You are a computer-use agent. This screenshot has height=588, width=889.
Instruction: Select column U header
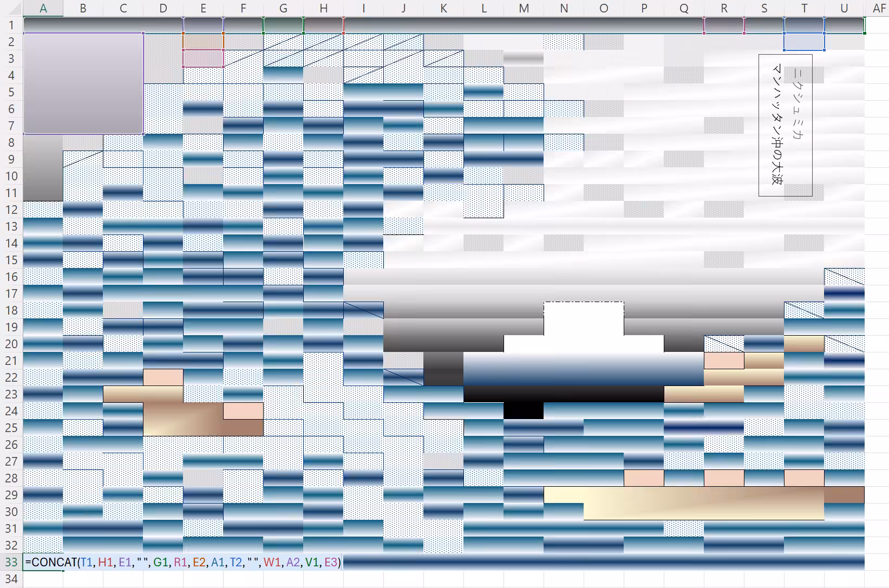pyautogui.click(x=844, y=8)
